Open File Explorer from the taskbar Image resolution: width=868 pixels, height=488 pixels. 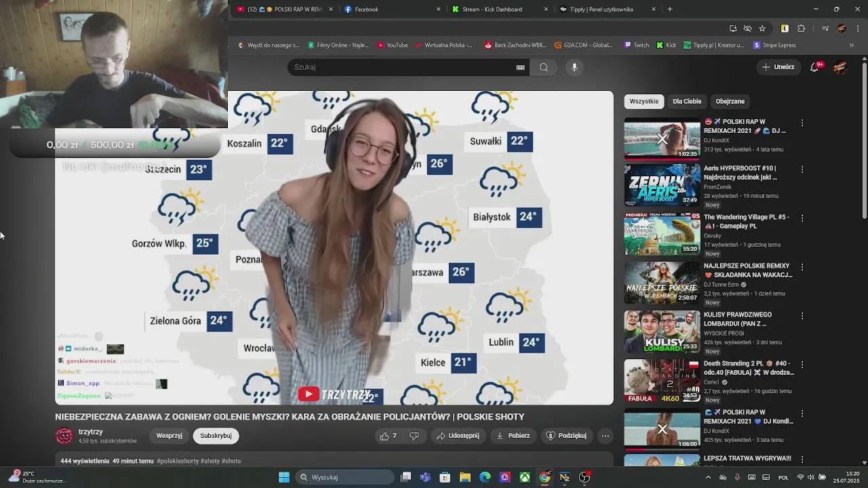tap(465, 477)
